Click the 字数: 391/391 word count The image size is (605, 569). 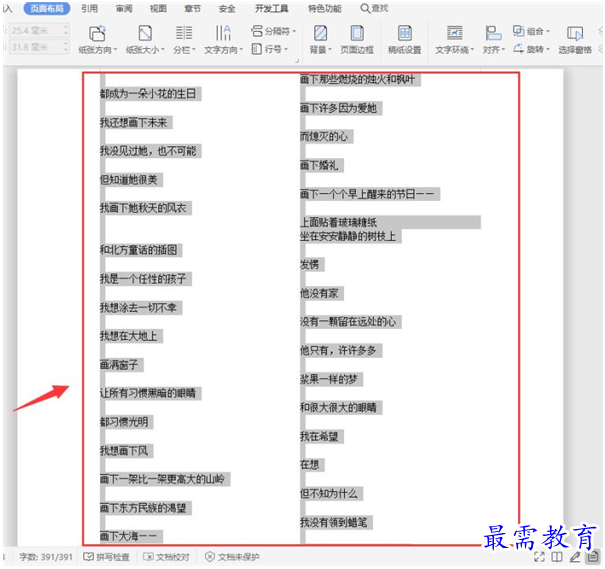[x=46, y=557]
